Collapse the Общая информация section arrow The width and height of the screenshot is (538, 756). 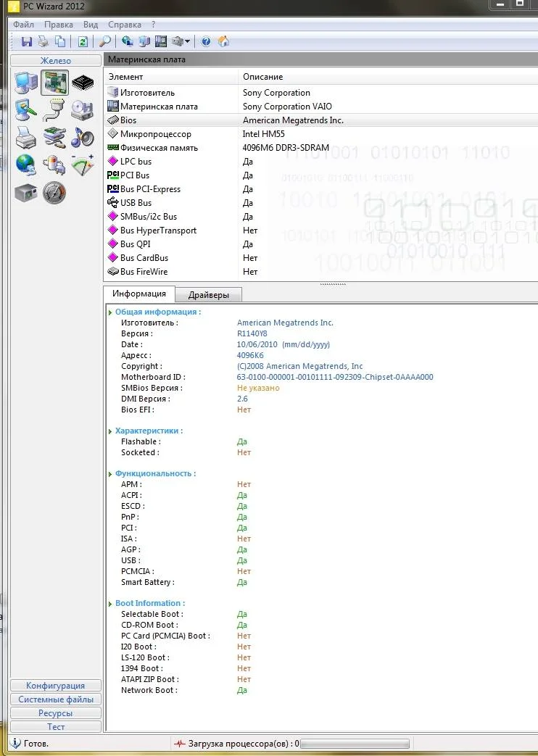(x=110, y=312)
